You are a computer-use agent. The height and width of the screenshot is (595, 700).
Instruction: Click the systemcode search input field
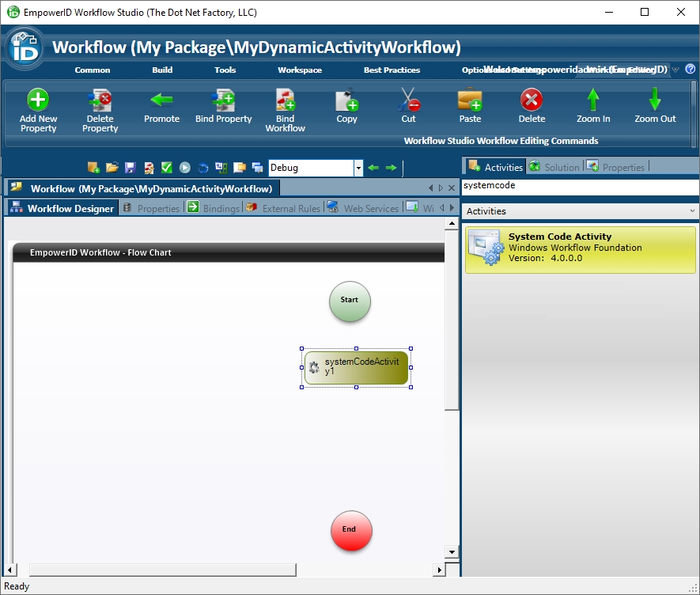[x=580, y=186]
